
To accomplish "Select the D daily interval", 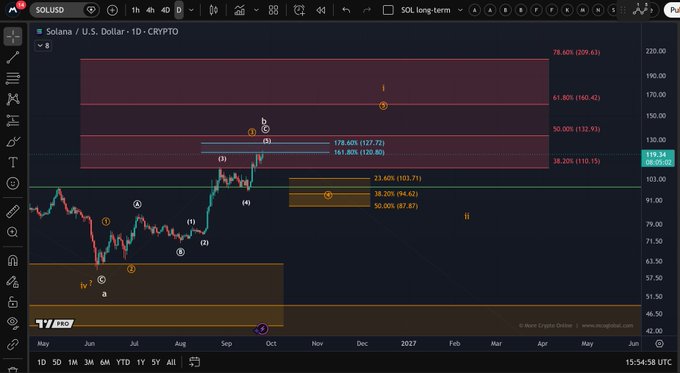I will (x=179, y=10).
